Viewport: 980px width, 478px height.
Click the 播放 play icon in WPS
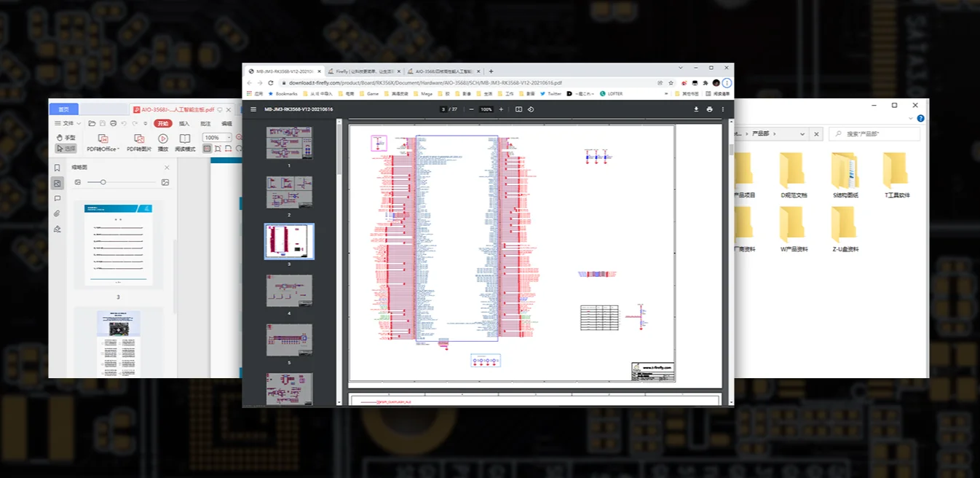point(163,138)
